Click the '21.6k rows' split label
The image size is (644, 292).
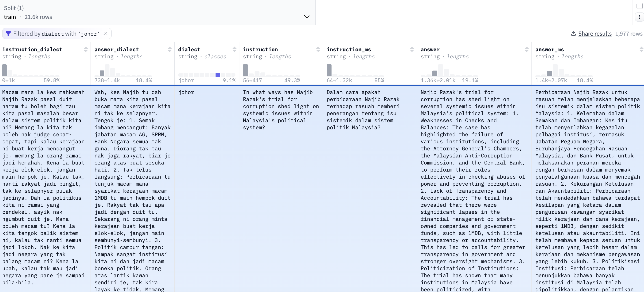pyautogui.click(x=38, y=17)
